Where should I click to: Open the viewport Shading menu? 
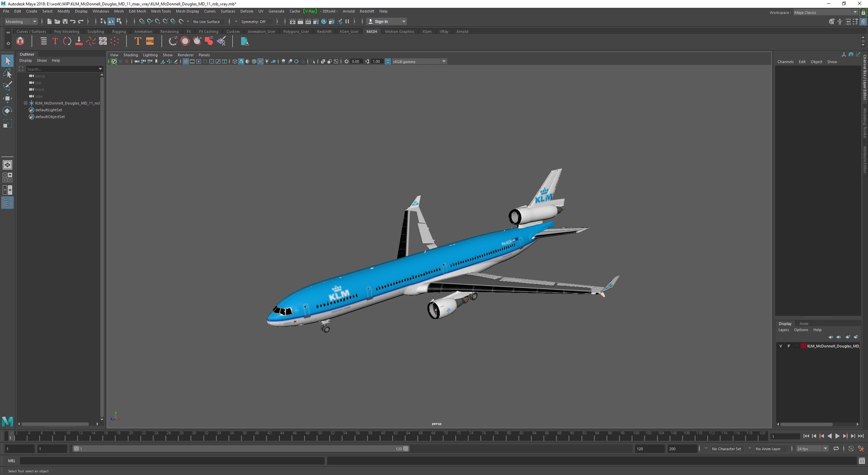tap(131, 55)
